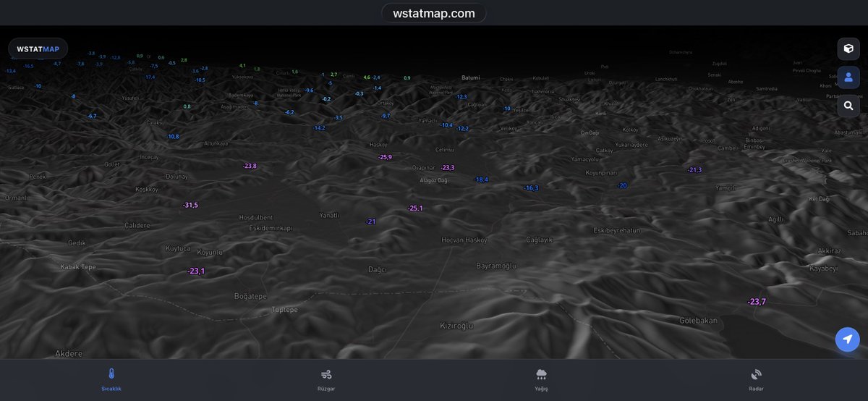
Task: Click the Dolunay place label
Action: coord(176,177)
